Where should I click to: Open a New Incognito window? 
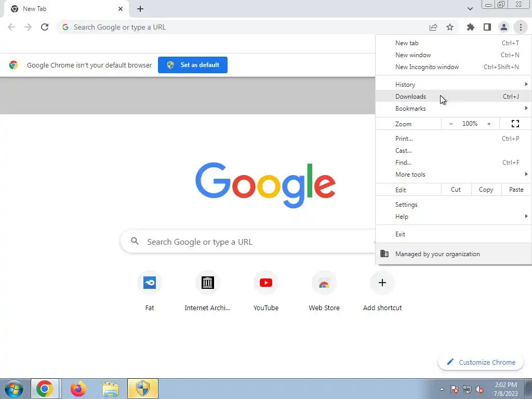click(x=454, y=67)
